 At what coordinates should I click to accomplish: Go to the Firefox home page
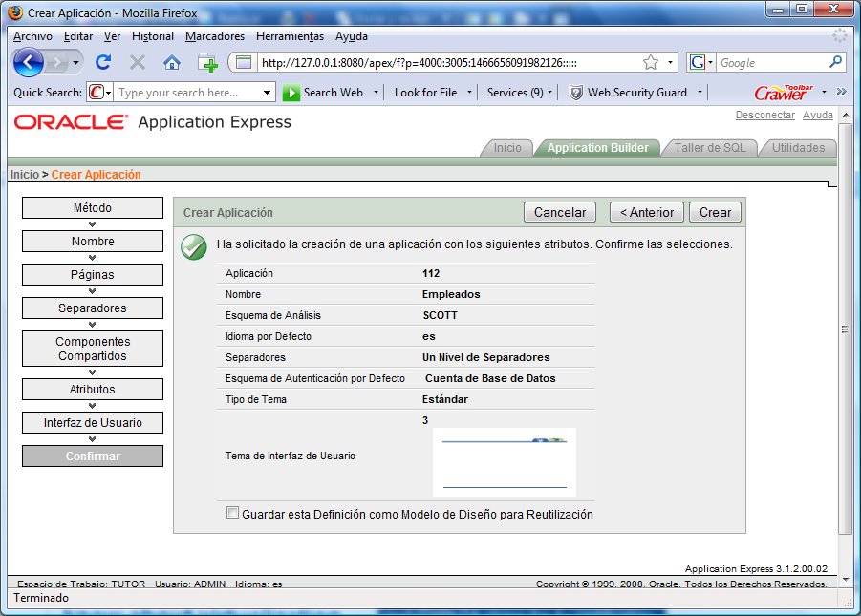tap(172, 63)
